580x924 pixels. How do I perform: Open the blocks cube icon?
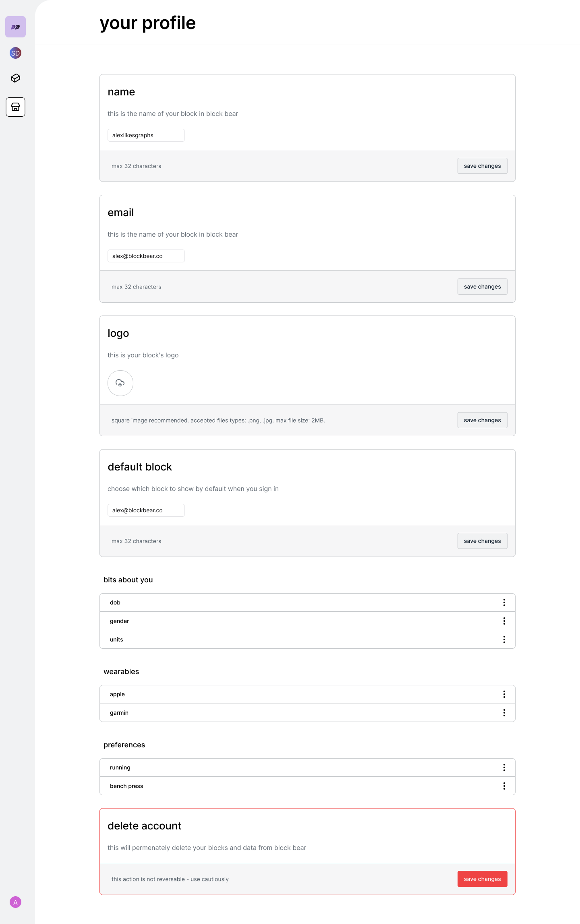pyautogui.click(x=15, y=78)
